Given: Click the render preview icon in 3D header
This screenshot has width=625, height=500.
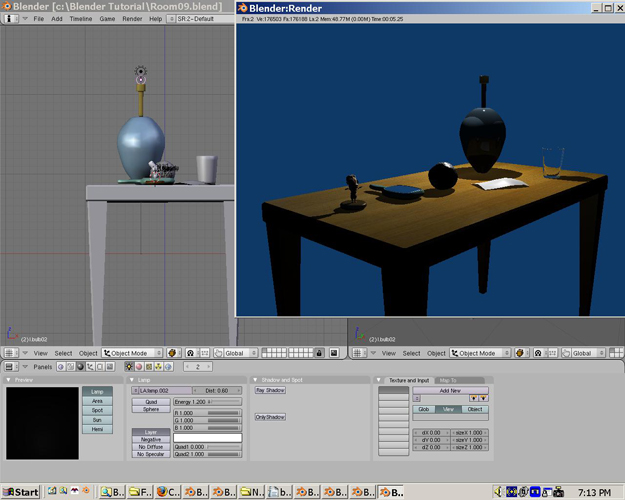Looking at the screenshot, I should point(334,353).
